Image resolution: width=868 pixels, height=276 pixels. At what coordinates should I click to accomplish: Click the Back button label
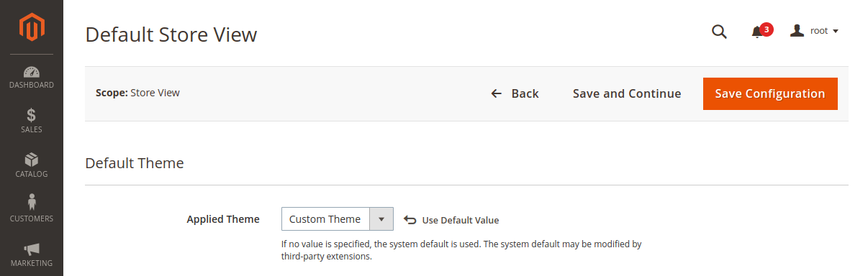pyautogui.click(x=525, y=93)
